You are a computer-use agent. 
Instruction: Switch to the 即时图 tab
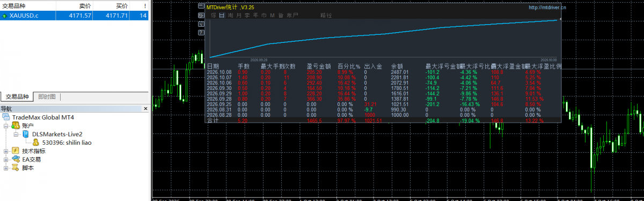point(47,97)
